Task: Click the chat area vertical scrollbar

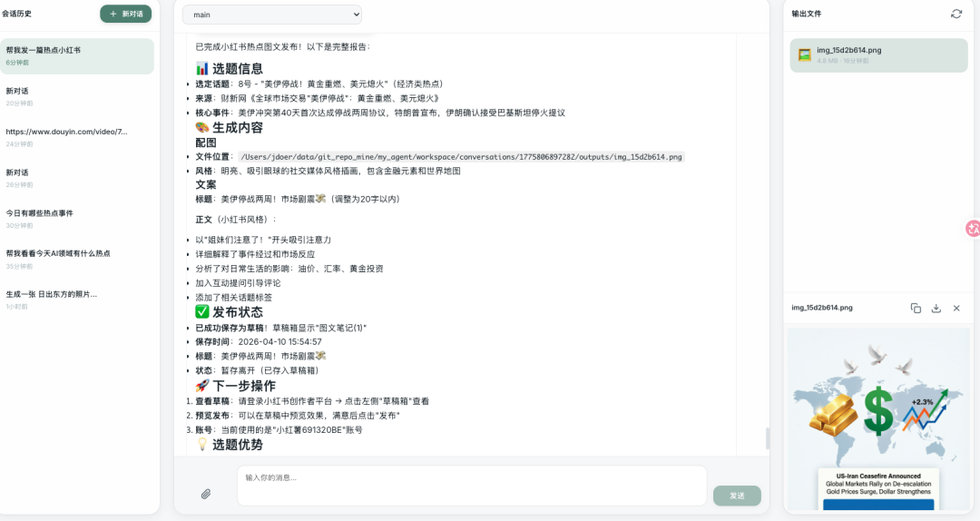Action: click(x=767, y=437)
